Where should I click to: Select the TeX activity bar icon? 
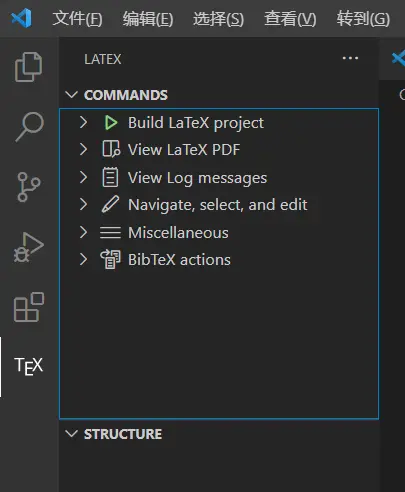[29, 366]
